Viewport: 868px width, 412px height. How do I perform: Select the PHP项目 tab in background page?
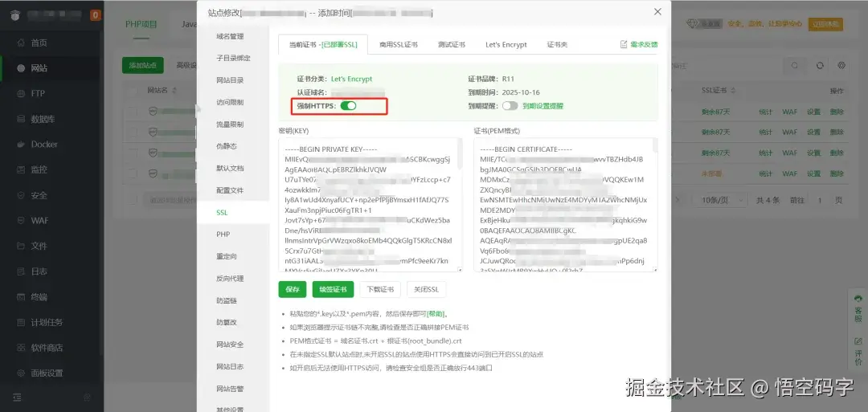point(141,24)
